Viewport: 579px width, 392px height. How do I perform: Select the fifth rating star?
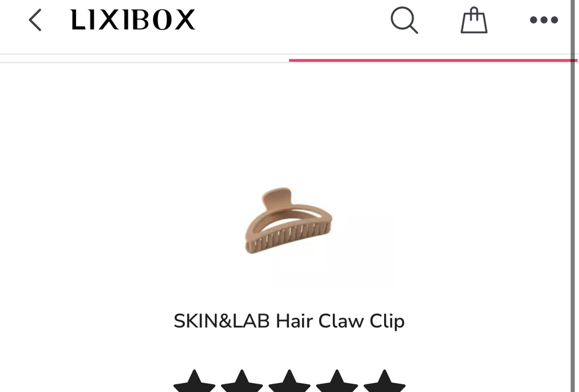384,381
